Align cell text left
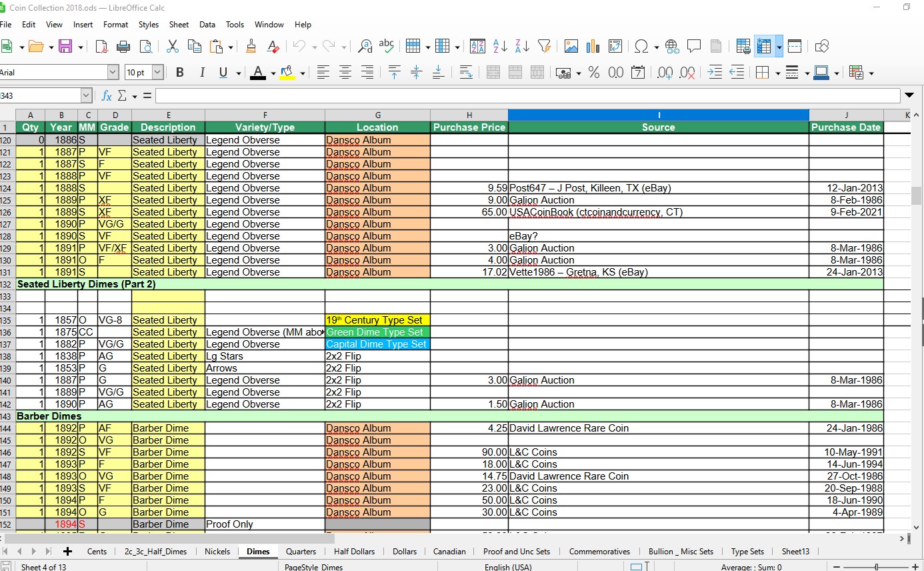The width and height of the screenshot is (924, 571). [323, 72]
